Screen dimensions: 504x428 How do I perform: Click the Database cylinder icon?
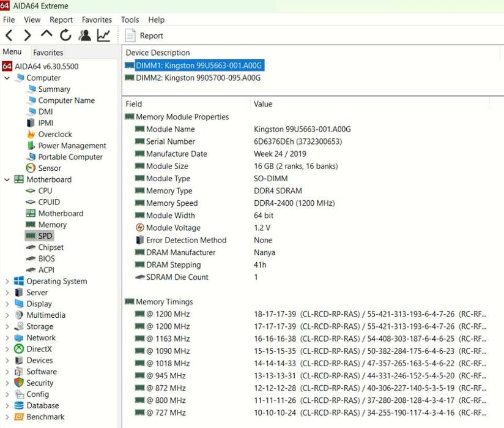point(19,405)
